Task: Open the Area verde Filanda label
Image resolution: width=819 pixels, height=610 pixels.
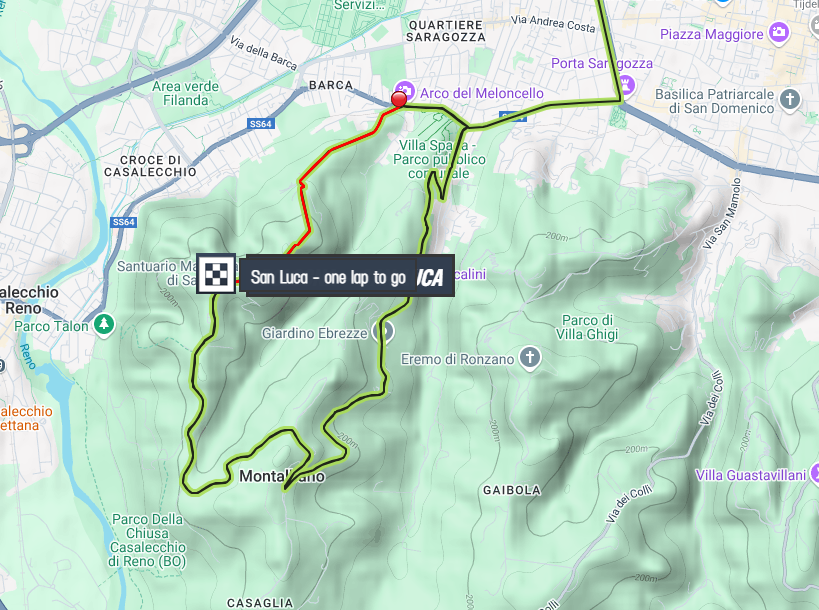Action: (185, 93)
